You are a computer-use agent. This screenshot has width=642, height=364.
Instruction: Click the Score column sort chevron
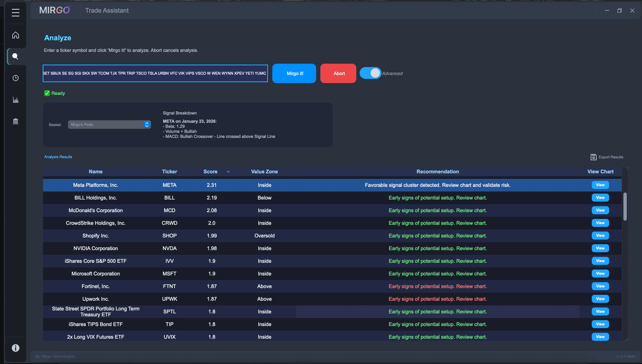[x=228, y=172]
